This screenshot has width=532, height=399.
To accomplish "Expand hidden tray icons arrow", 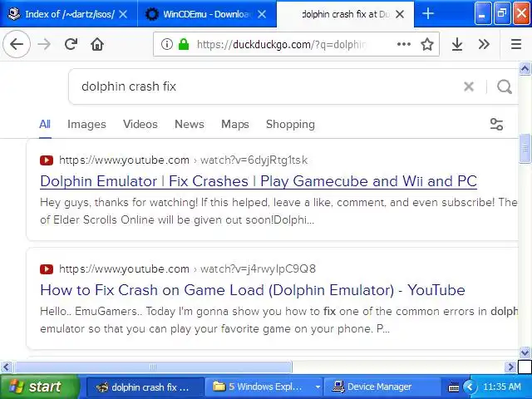I will click(470, 387).
